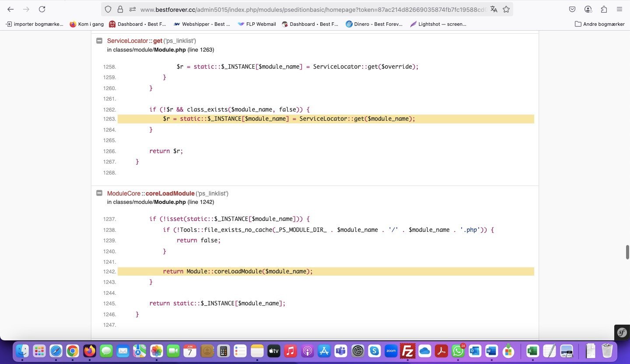Open the Firefox account profile icon
Screen dimensions: 630x364
tap(588, 9)
